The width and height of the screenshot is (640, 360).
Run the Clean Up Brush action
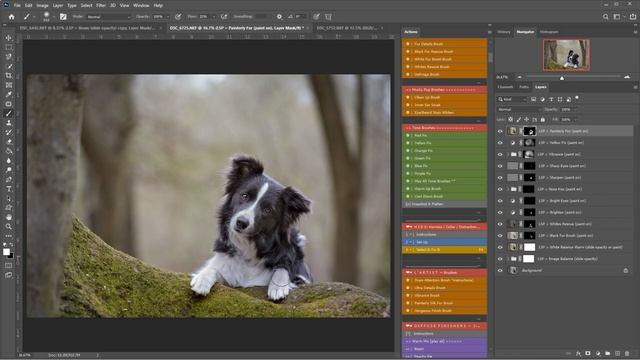coord(444,97)
